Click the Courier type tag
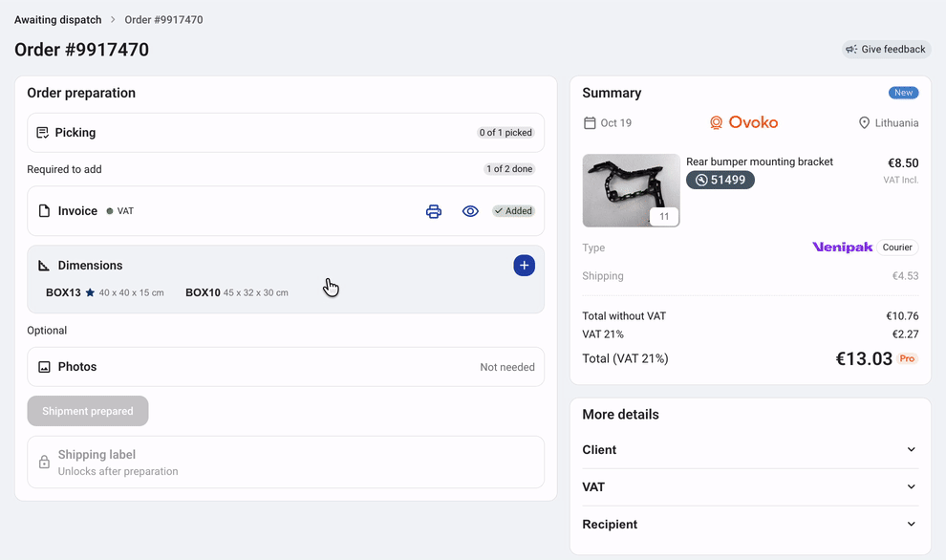This screenshot has height=560, width=946. click(x=897, y=248)
